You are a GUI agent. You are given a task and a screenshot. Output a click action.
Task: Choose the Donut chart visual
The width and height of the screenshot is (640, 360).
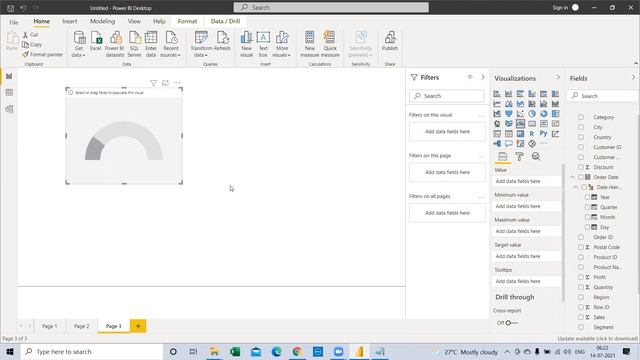(544, 114)
